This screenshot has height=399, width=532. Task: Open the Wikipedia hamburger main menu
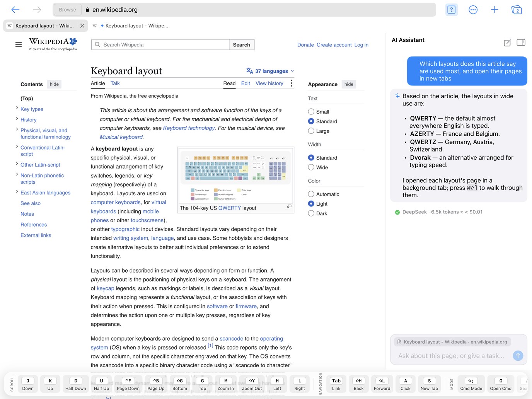click(x=19, y=45)
